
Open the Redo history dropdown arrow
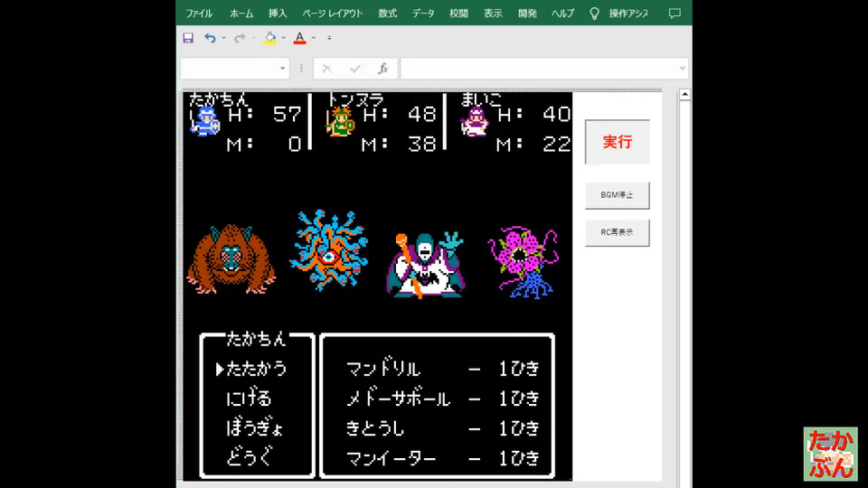click(x=253, y=38)
